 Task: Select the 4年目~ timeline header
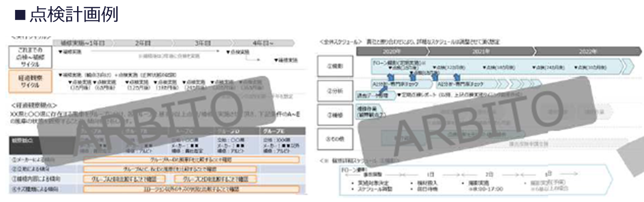tap(262, 42)
